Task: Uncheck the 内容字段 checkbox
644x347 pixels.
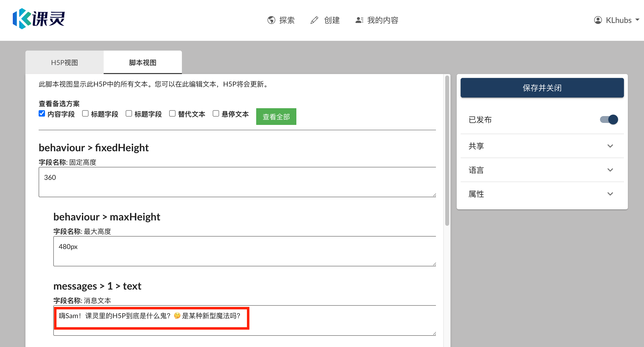Action: 42,114
